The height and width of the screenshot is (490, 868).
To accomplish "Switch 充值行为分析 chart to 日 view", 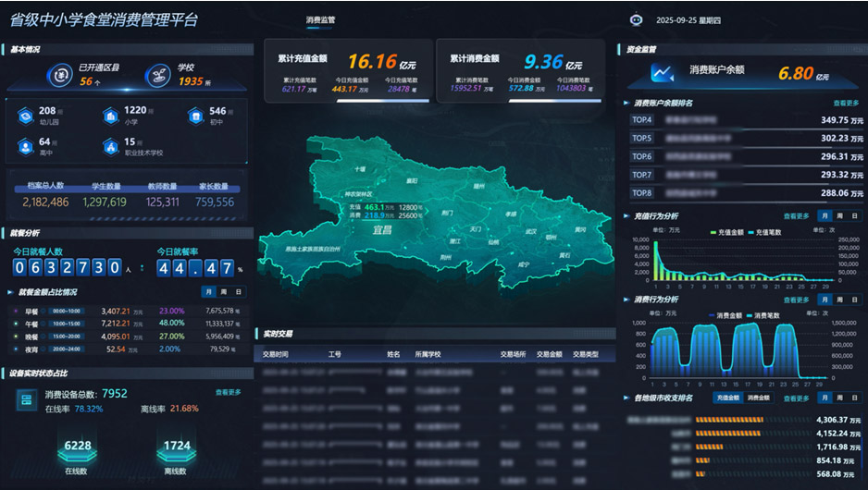I will coord(854,215).
